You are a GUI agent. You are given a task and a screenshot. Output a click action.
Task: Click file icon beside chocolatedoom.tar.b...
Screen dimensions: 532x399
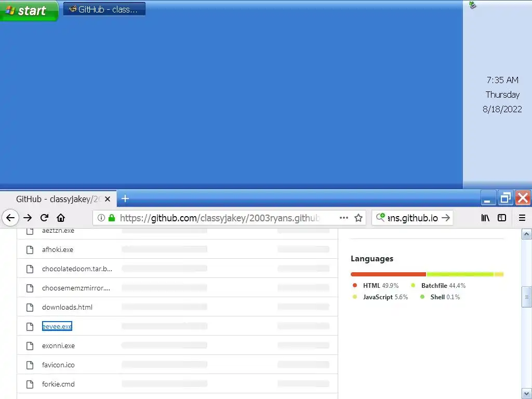coord(30,269)
